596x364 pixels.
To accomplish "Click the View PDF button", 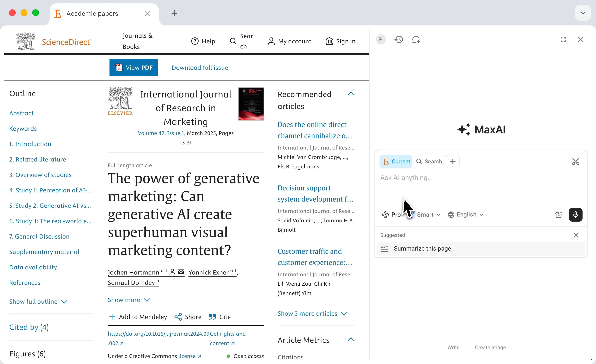I will (x=134, y=67).
